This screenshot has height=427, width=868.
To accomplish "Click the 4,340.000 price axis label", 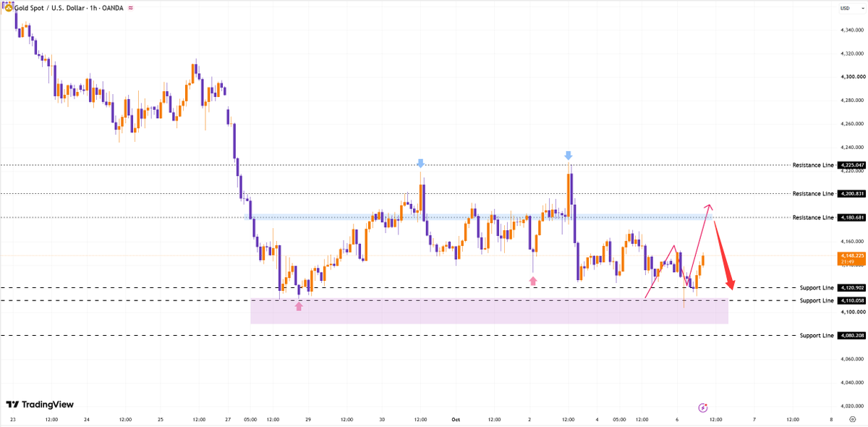I will click(852, 30).
